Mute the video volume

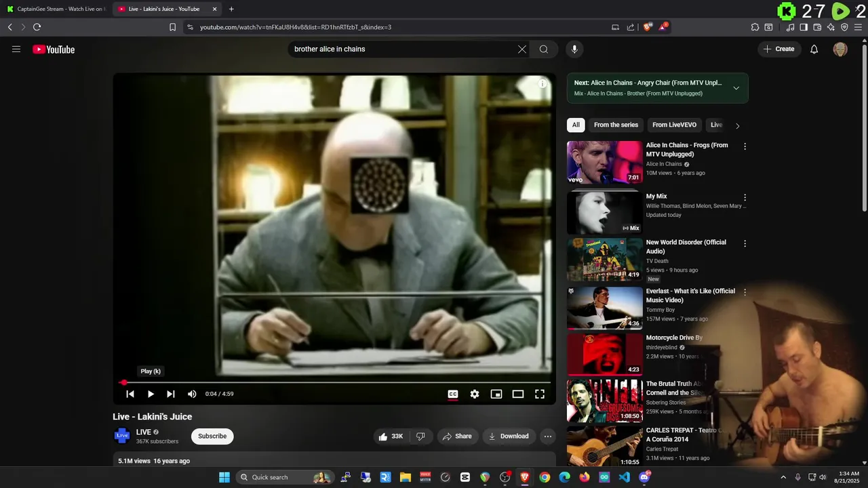pyautogui.click(x=192, y=394)
